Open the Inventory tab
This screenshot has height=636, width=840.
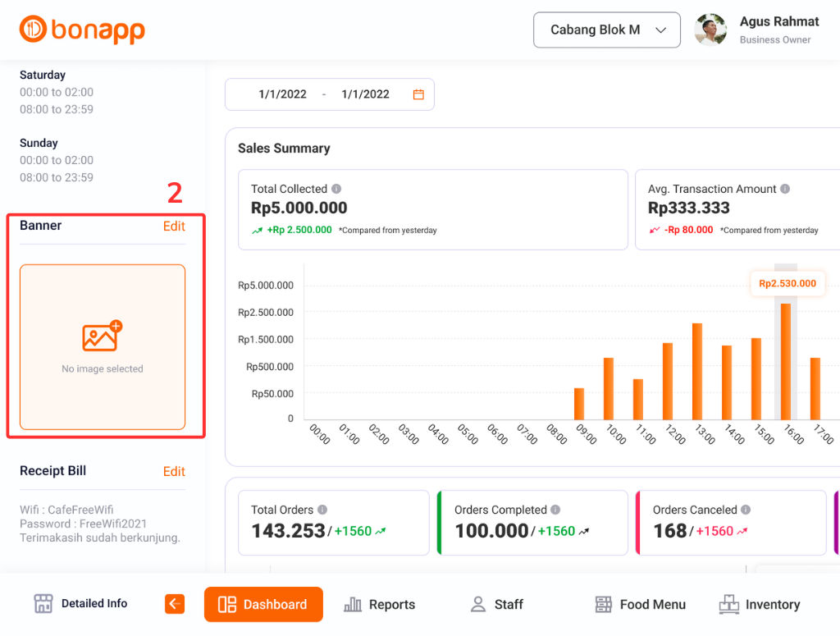pyautogui.click(x=759, y=604)
